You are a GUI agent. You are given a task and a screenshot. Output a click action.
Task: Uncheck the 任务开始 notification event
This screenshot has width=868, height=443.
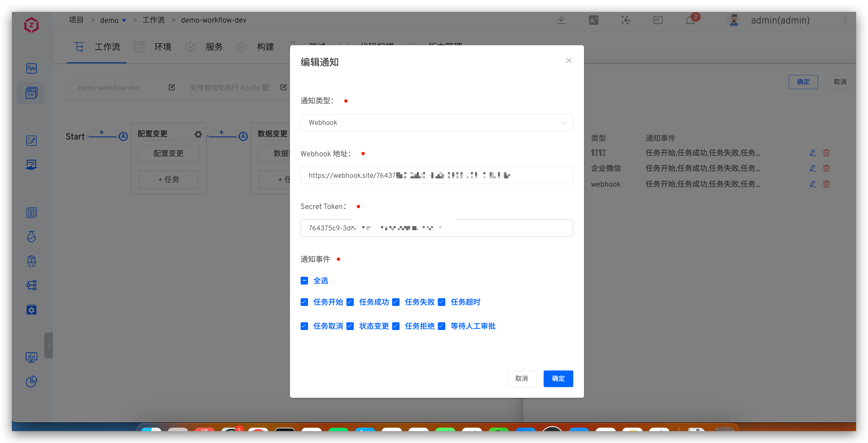pos(304,302)
